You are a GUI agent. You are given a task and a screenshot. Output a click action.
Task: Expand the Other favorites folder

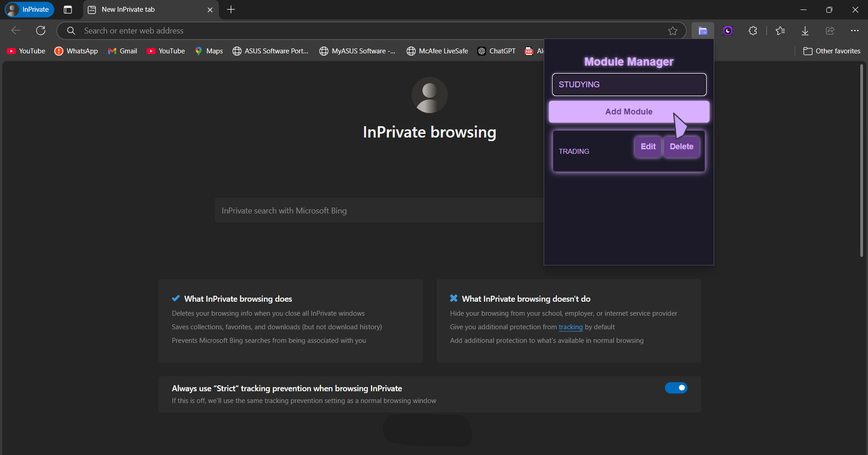pos(831,51)
